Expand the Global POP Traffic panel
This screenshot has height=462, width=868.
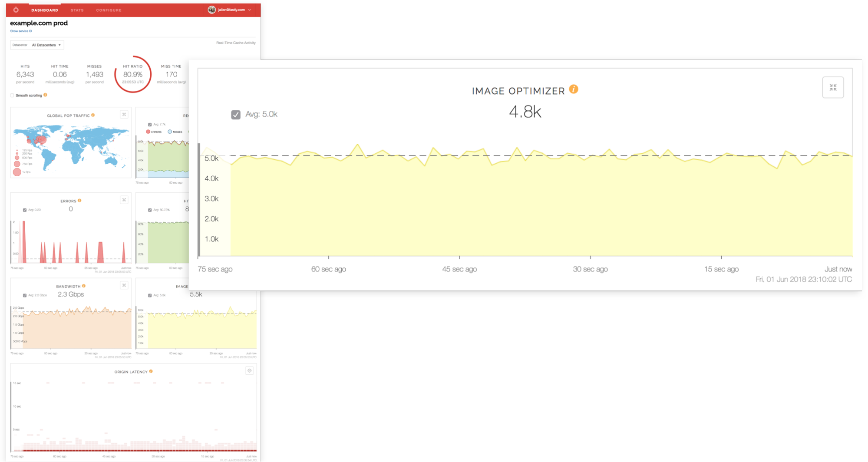coord(124,114)
